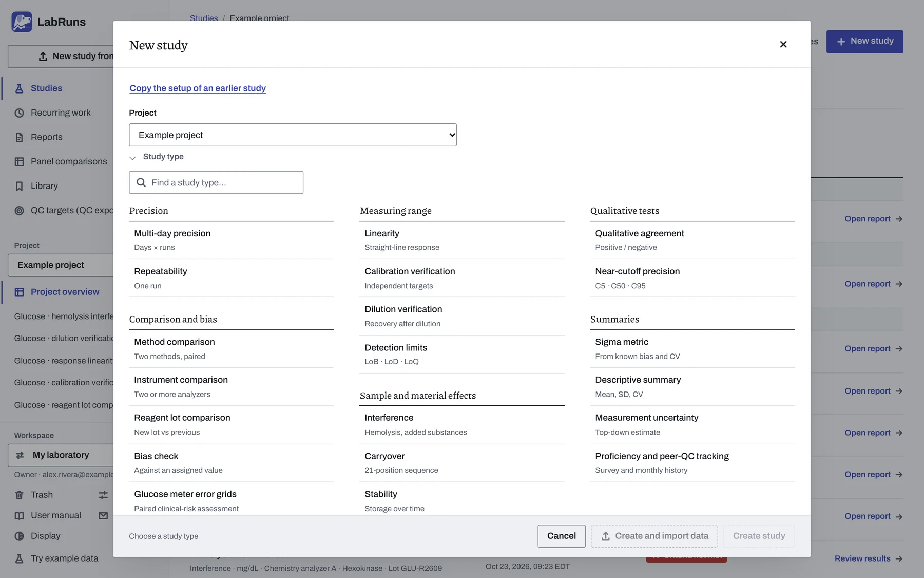Click the envelope icon beside User manual
The width and height of the screenshot is (924, 578).
[103, 515]
